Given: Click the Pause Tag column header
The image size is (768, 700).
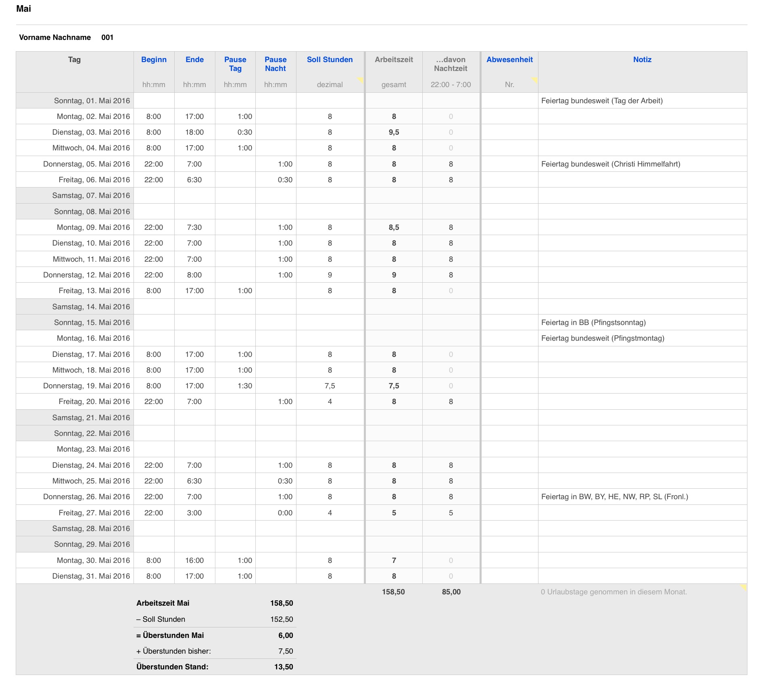Looking at the screenshot, I should pyautogui.click(x=235, y=64).
